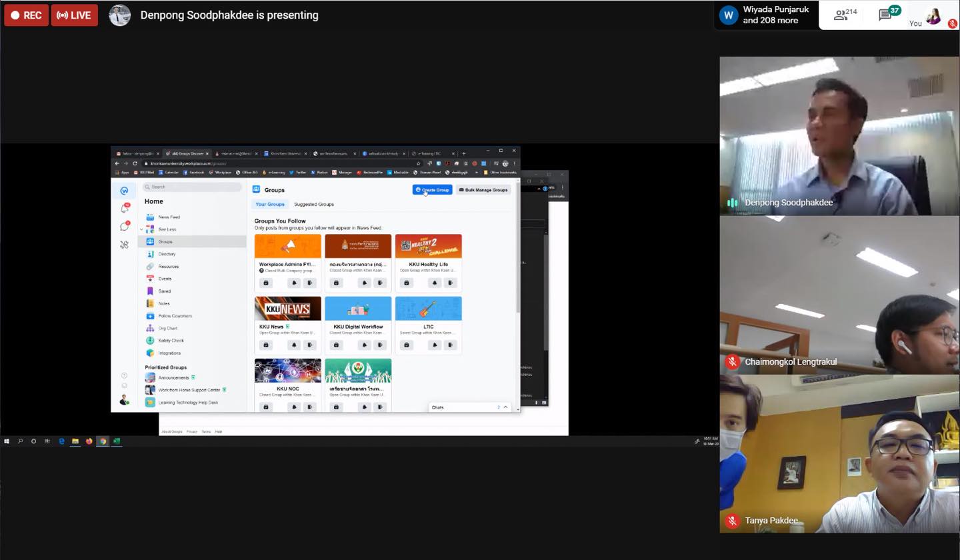This screenshot has width=960, height=560.
Task: Open the Announcements prioritized group
Action: (x=192, y=377)
